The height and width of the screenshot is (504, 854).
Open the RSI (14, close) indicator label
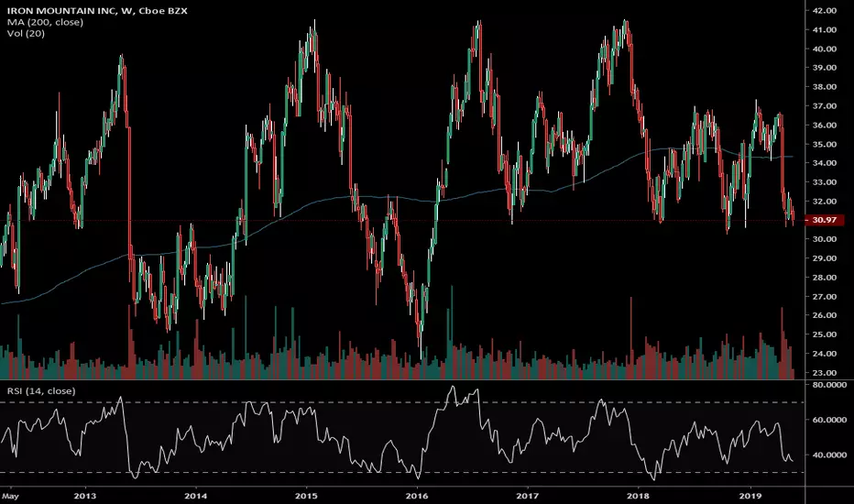(x=41, y=391)
